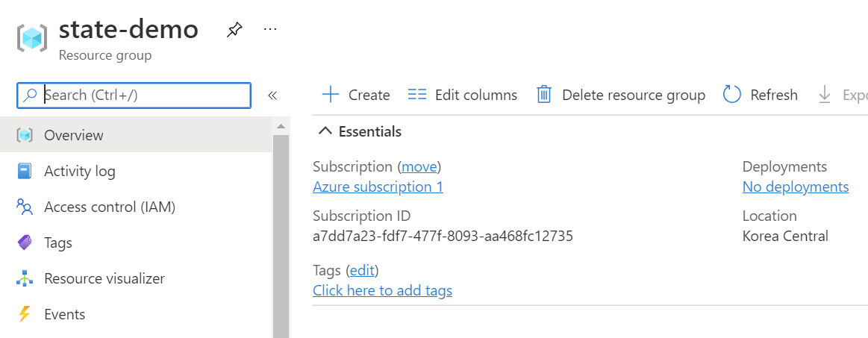
Task: Click the Essentials heading text
Action: (x=369, y=131)
